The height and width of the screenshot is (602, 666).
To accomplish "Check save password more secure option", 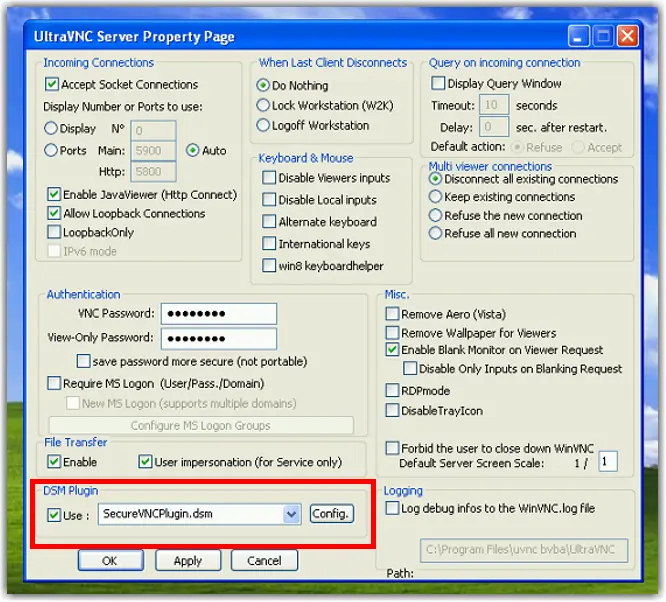I will click(84, 361).
